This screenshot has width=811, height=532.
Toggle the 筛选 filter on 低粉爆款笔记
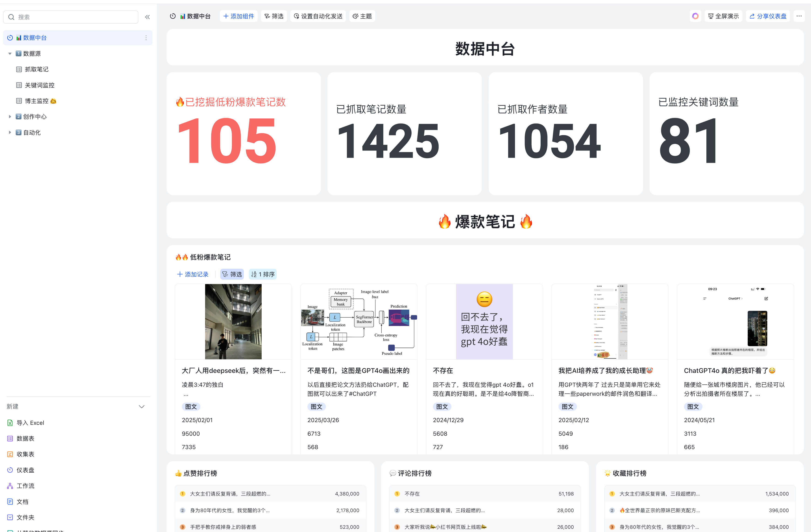(232, 274)
